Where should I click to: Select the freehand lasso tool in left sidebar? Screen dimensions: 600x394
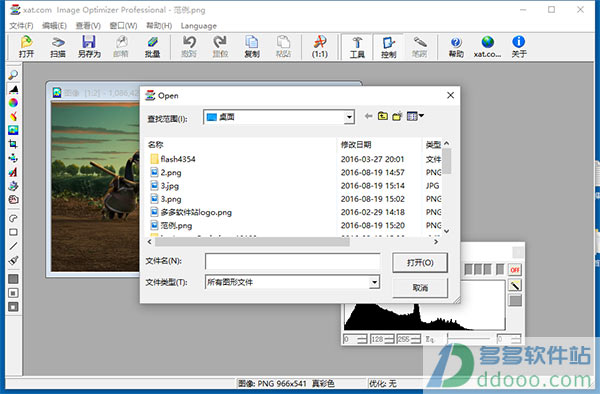(13, 218)
